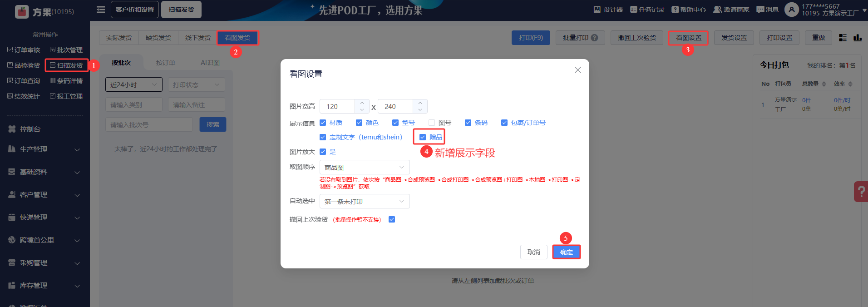Open 订单查询 in sidebar
868x307 pixels.
(24, 81)
